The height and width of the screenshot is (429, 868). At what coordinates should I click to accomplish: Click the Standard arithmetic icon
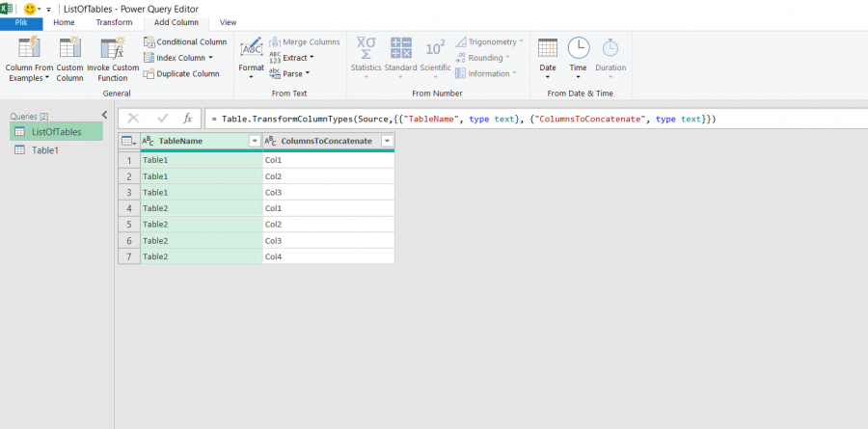400,47
